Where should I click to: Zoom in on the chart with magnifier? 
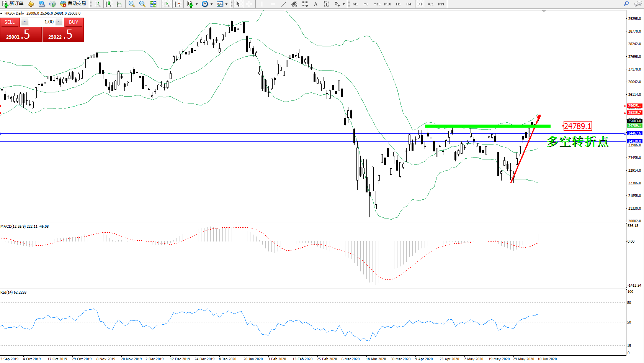131,4
